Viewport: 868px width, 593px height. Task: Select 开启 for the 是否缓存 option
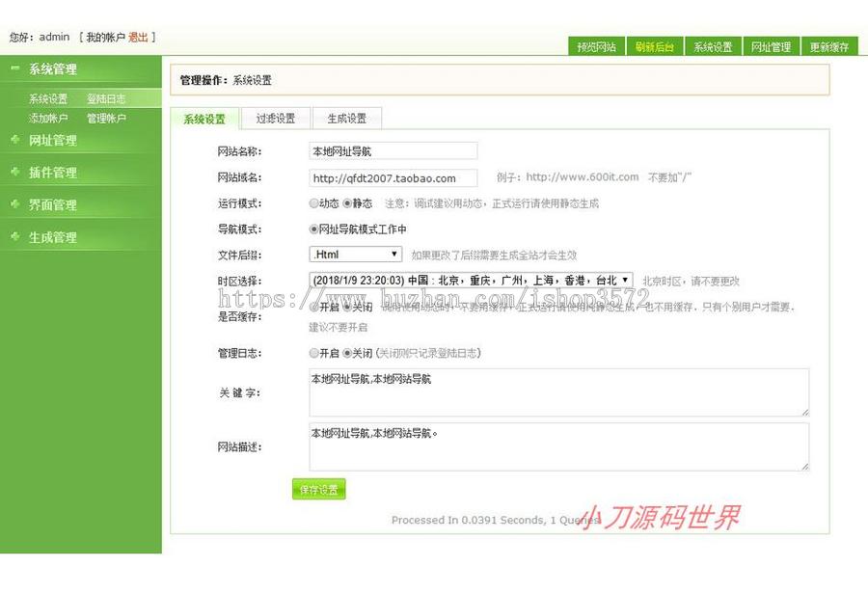pos(312,308)
